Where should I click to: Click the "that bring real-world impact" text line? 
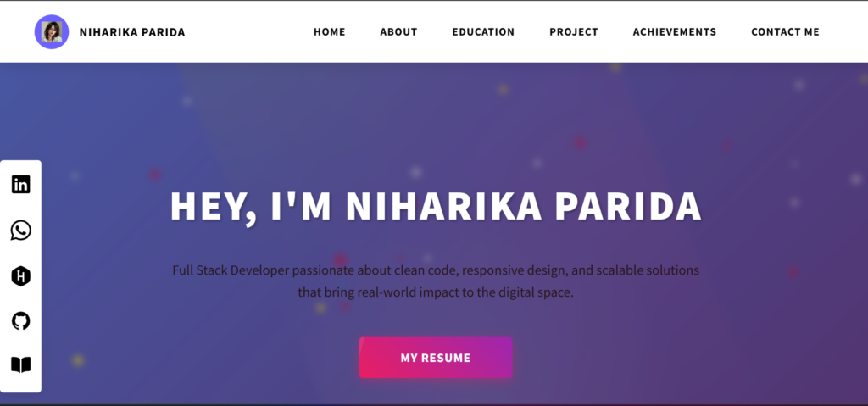pos(436,292)
